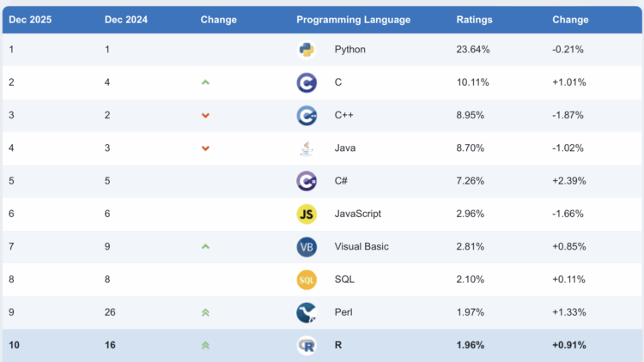The width and height of the screenshot is (644, 362).
Task: Click the Java coffee cup icon
Action: pyautogui.click(x=307, y=148)
